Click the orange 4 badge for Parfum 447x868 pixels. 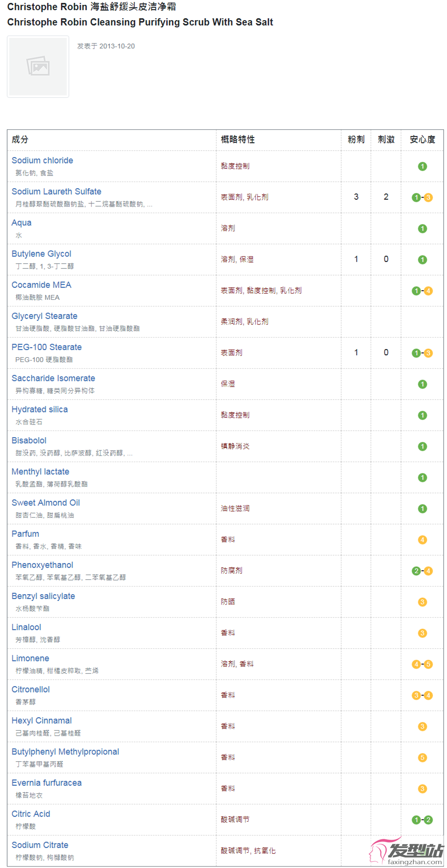point(422,540)
